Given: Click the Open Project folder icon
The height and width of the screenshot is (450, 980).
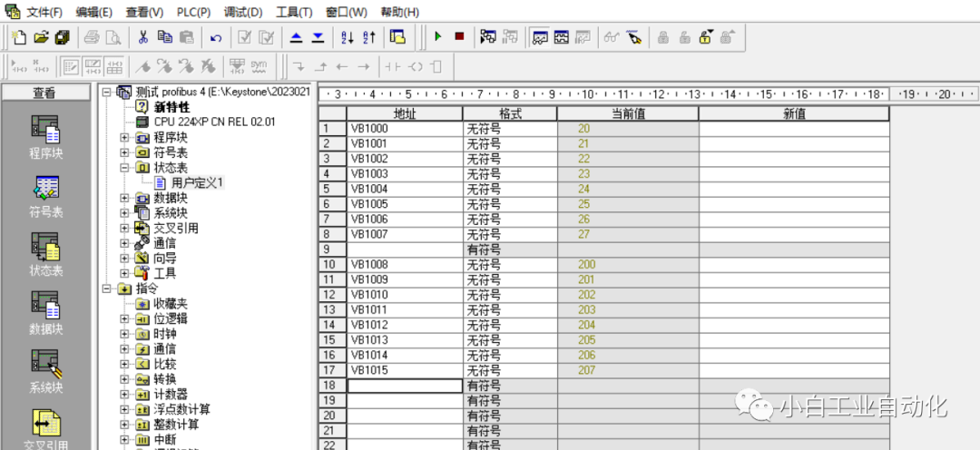Looking at the screenshot, I should click(x=41, y=37).
